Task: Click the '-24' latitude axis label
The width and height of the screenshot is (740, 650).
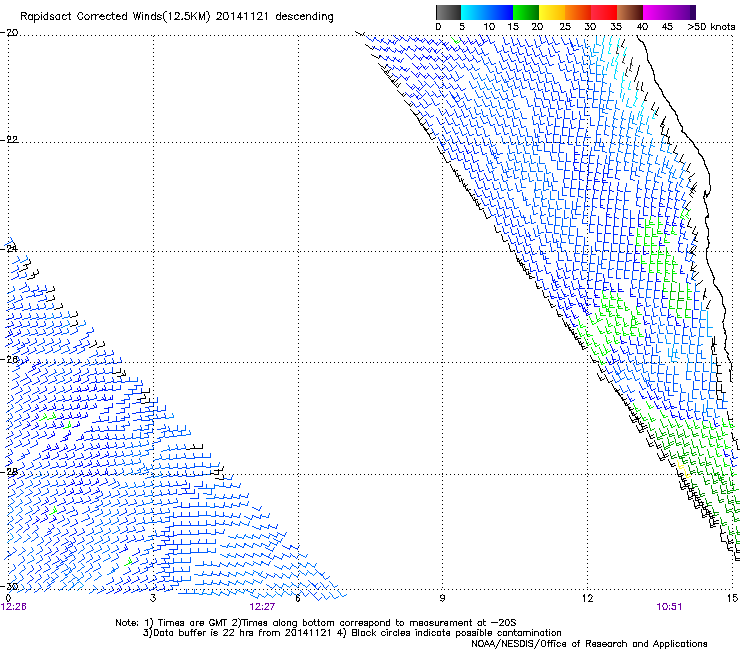Action: tap(9, 248)
